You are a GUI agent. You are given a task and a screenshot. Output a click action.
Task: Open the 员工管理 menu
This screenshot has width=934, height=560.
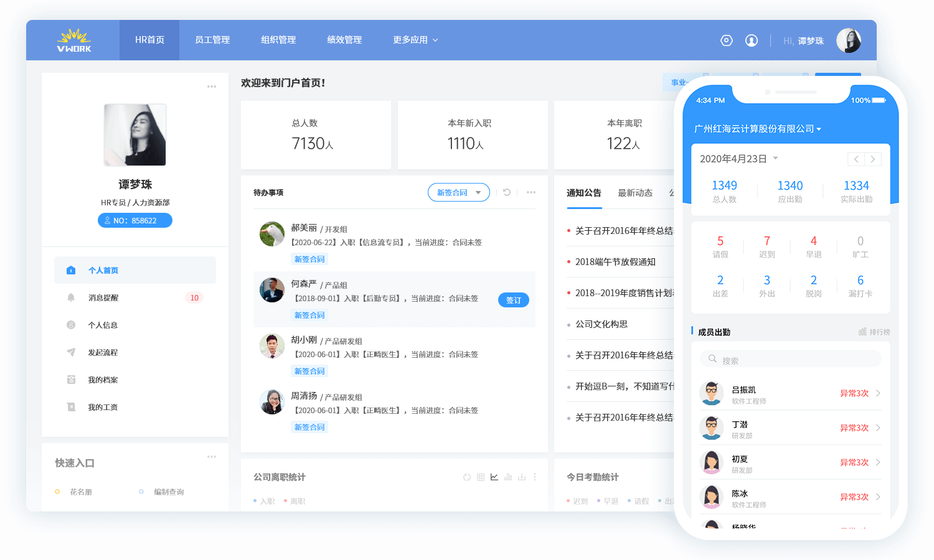coord(212,40)
